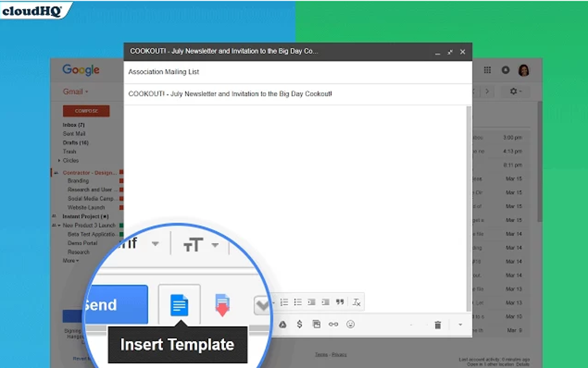Open the Social Media Camp label
The image size is (588, 368).
(x=92, y=199)
